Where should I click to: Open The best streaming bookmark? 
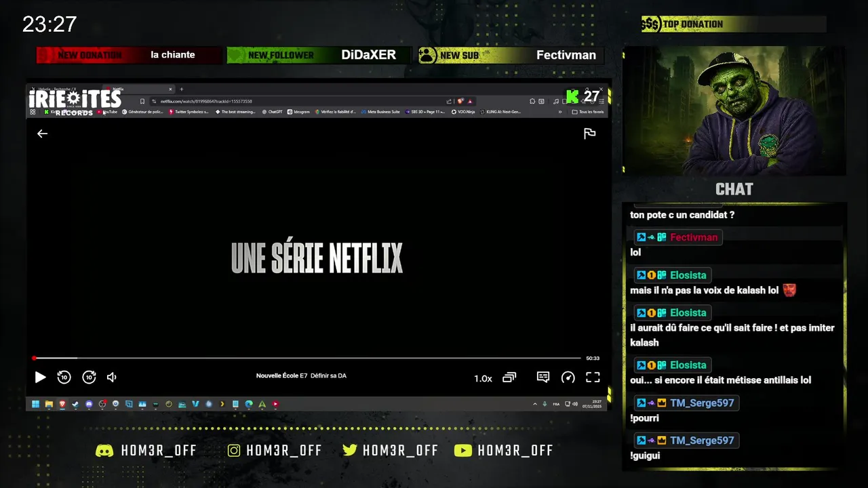(x=235, y=112)
